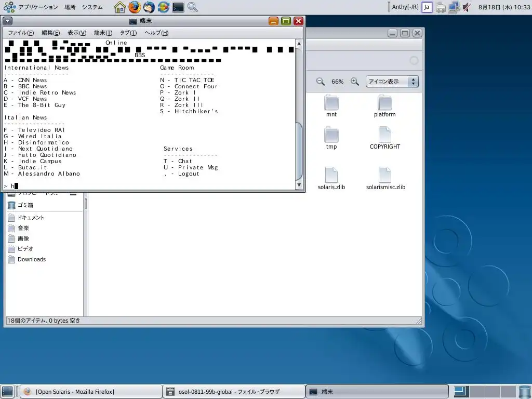Launch terminal from the top panel icon

(178, 7)
